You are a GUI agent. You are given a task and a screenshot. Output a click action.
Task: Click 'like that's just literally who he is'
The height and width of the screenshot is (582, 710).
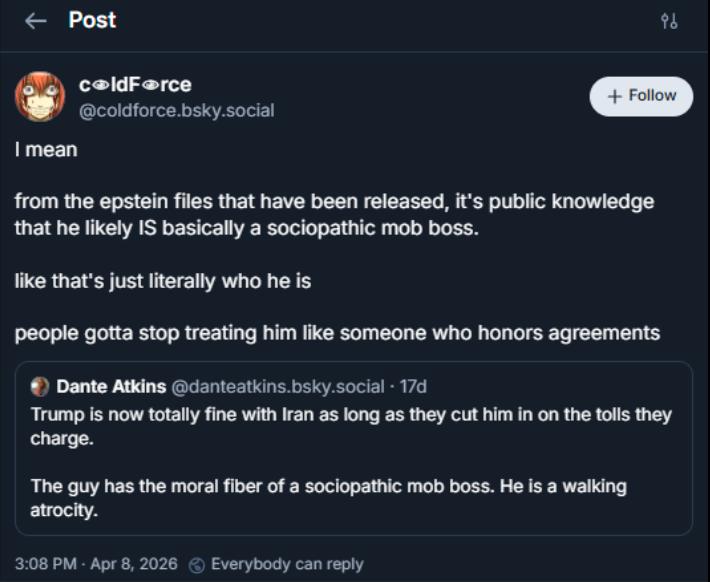coord(163,281)
